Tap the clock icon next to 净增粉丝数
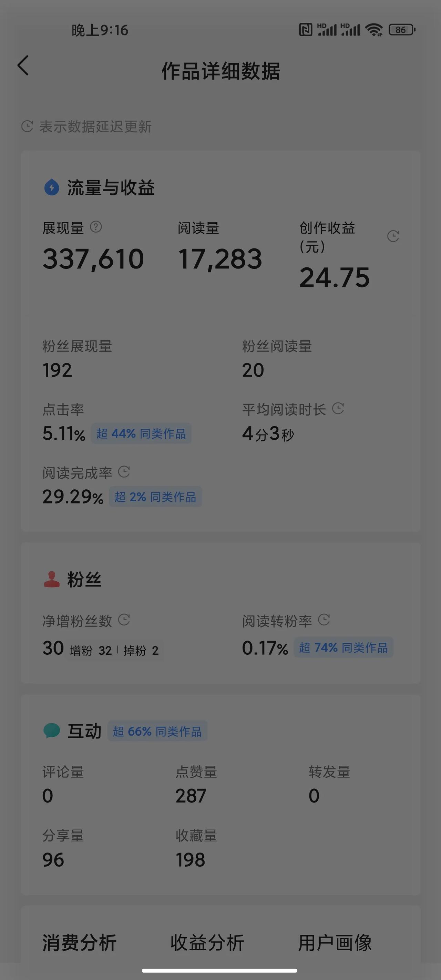Image resolution: width=441 pixels, height=980 pixels. pos(124,620)
